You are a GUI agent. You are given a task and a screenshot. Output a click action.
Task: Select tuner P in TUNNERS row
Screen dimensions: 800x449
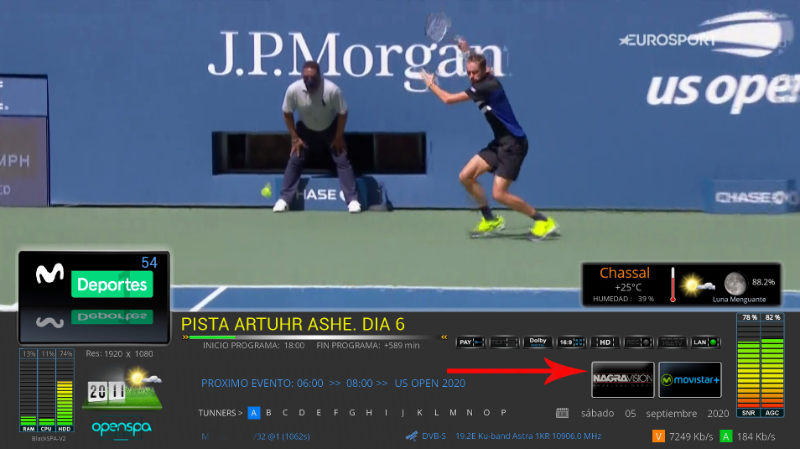click(x=503, y=413)
